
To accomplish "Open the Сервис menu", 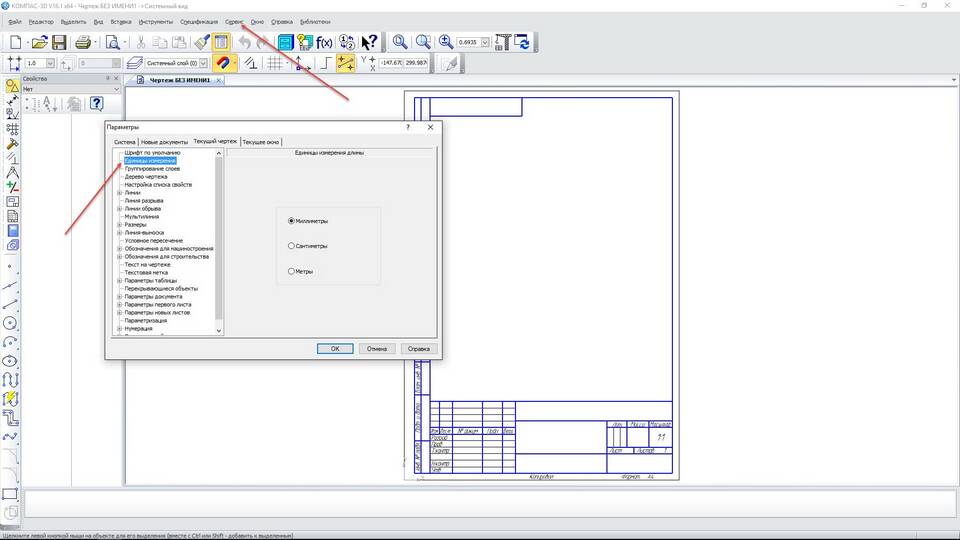I will (x=234, y=21).
